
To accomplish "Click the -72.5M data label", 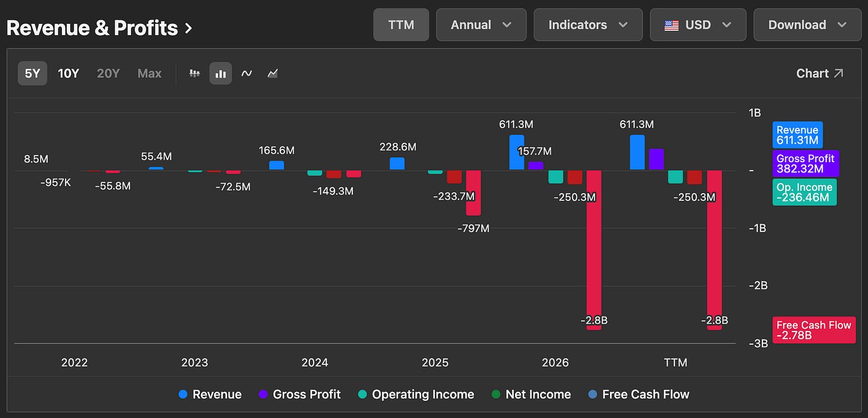I will (x=233, y=187).
